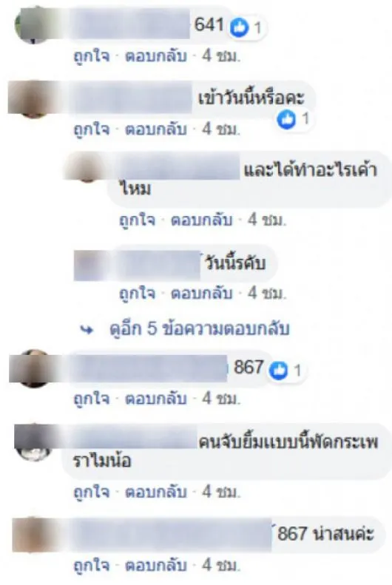The height and width of the screenshot is (585, 392).
Task: Click ถูกใจ under เข้าวันนี้หรือคะ comment
Action: point(92,129)
